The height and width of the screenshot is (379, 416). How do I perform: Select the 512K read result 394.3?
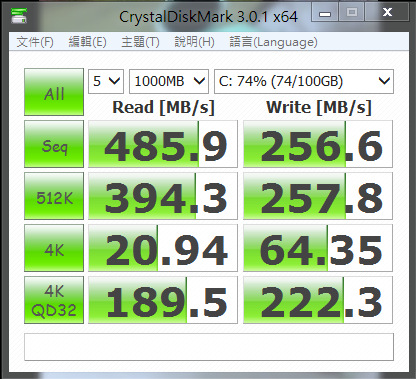(x=163, y=196)
